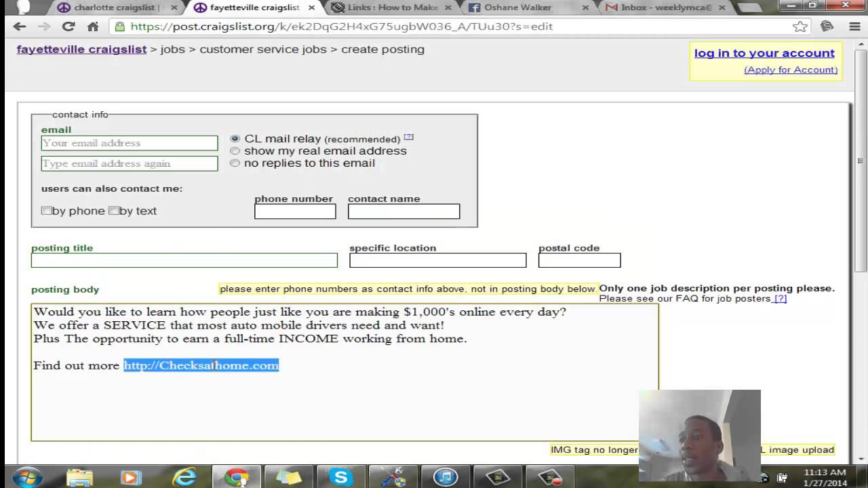Select the CL mail relay option
The image size is (868, 488).
(235, 138)
